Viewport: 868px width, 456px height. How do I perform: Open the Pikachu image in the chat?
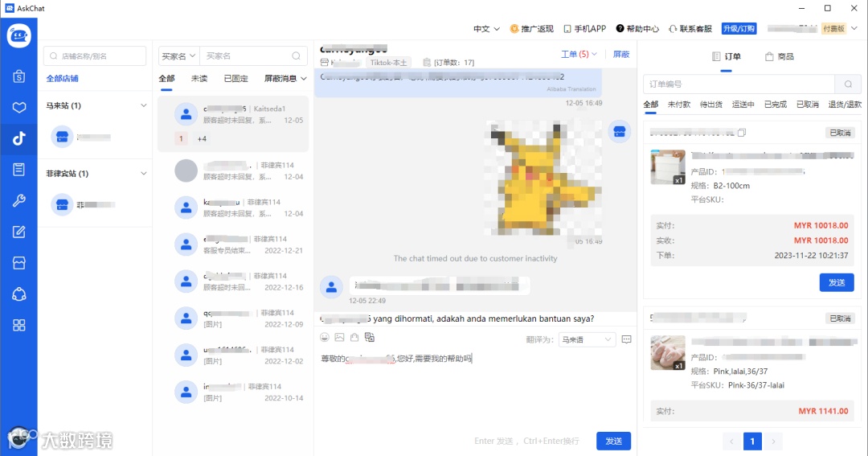(x=542, y=179)
